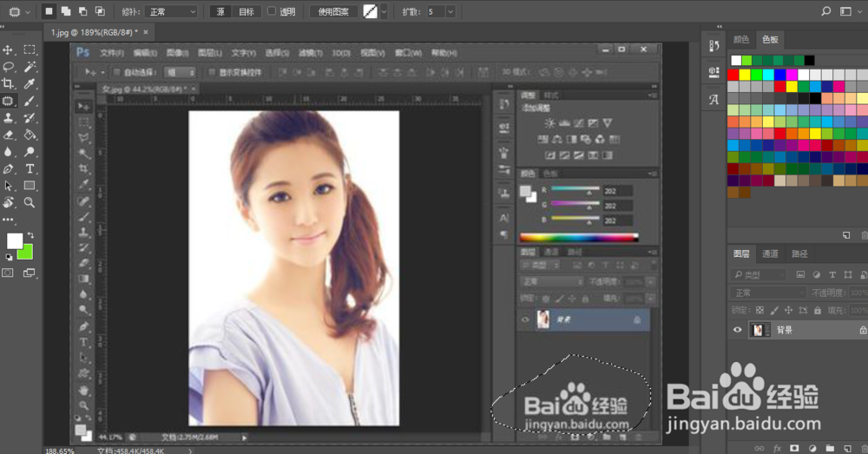Toggle lock position icon
This screenshot has height=454, width=868.
[788, 311]
